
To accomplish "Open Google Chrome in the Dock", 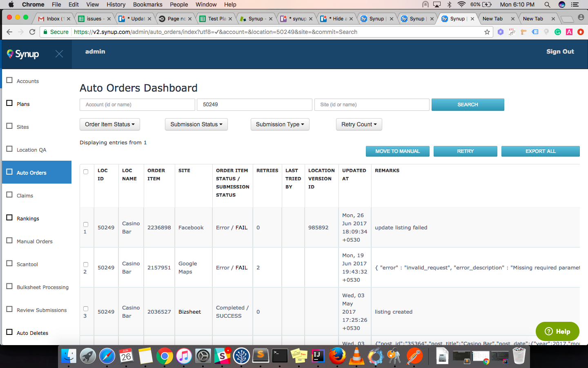I will pyautogui.click(x=164, y=356).
